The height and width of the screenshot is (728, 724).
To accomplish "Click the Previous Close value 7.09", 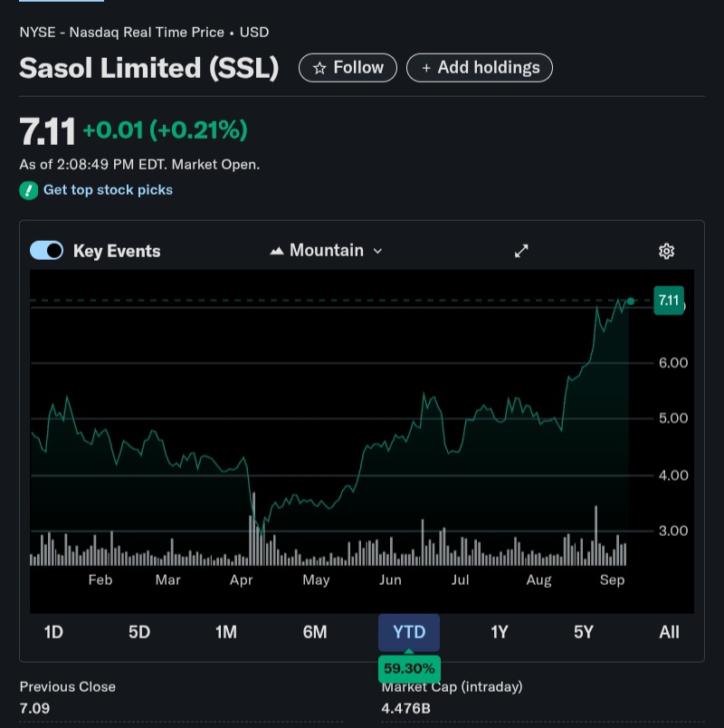I will [x=34, y=708].
